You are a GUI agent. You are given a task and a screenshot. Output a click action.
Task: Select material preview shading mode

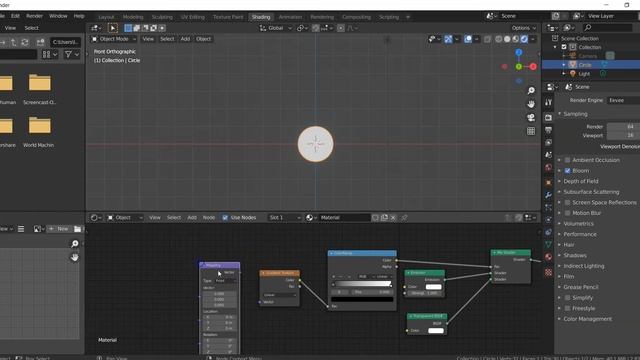pyautogui.click(x=516, y=39)
